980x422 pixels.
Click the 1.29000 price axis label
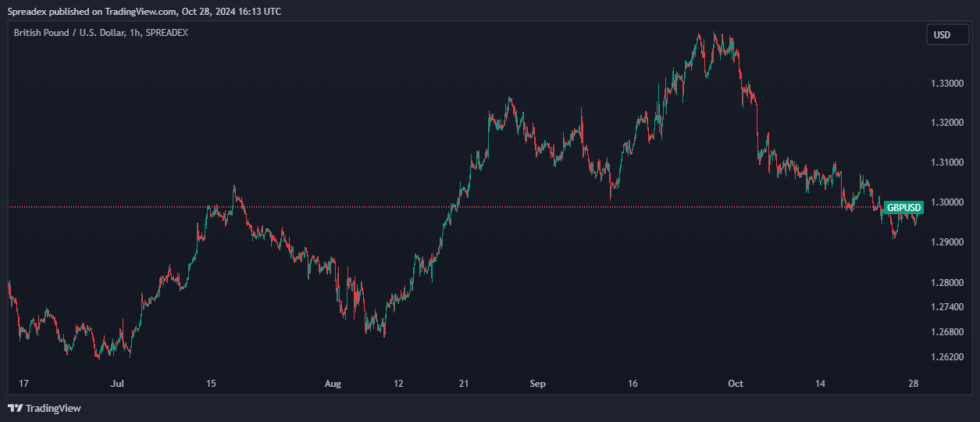[946, 242]
